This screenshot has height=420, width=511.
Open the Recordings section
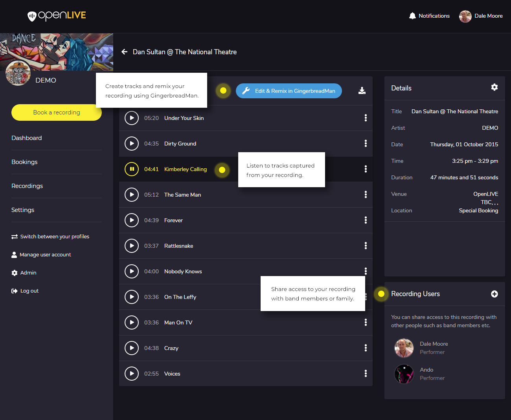click(x=27, y=186)
